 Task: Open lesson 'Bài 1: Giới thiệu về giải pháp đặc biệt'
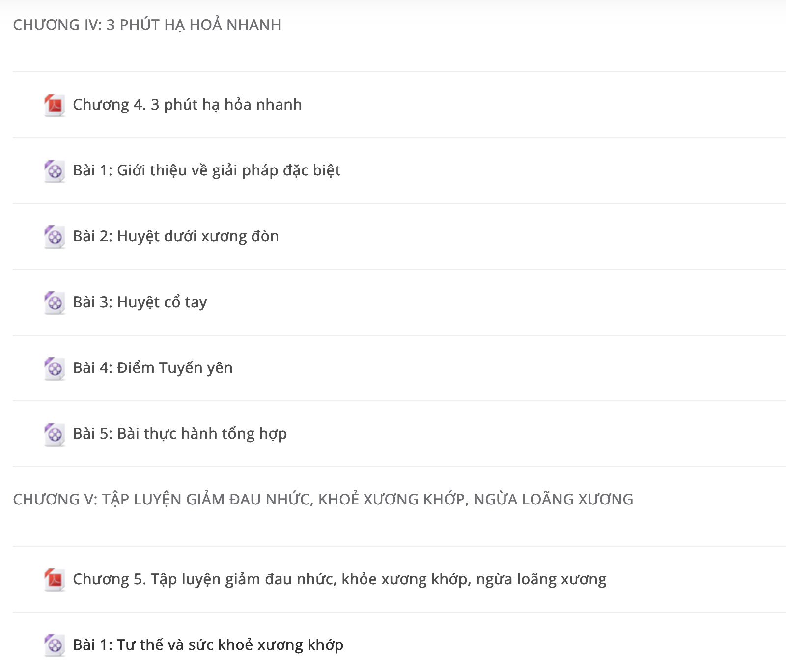click(x=206, y=170)
